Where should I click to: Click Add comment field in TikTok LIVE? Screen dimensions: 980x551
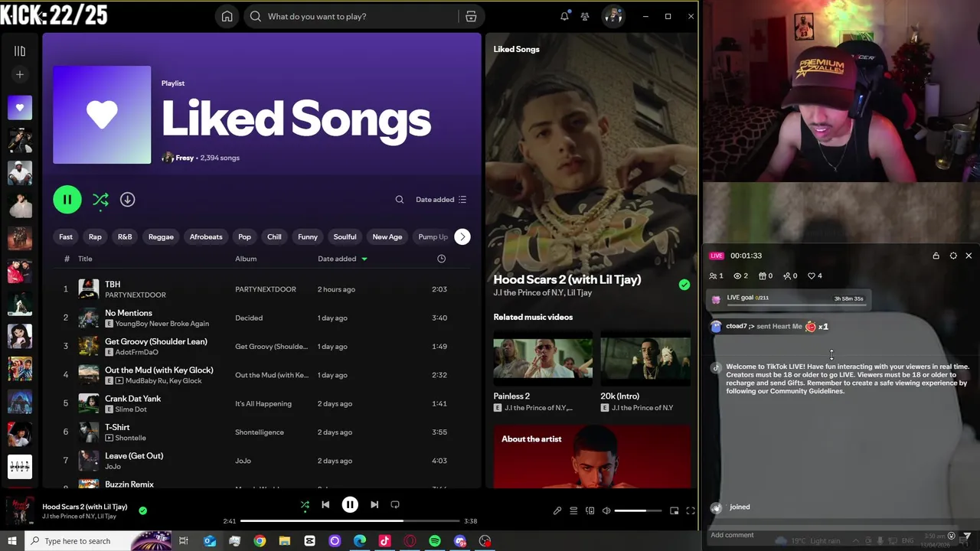[827, 535]
